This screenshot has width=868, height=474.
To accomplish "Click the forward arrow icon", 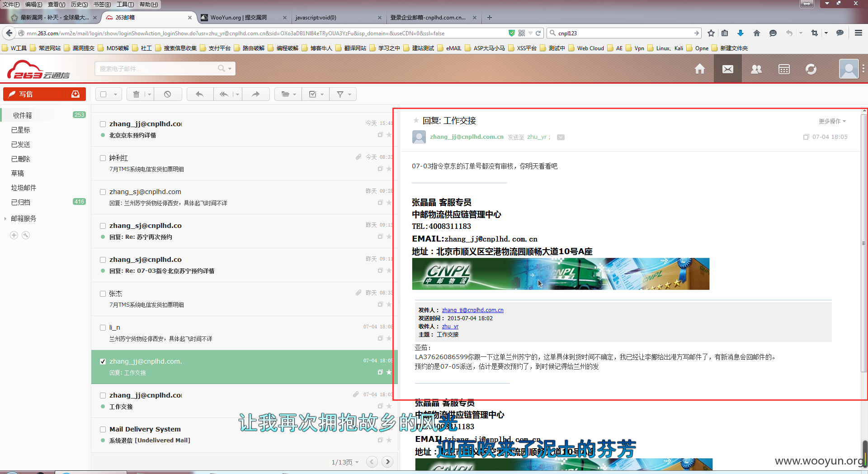I will [256, 94].
